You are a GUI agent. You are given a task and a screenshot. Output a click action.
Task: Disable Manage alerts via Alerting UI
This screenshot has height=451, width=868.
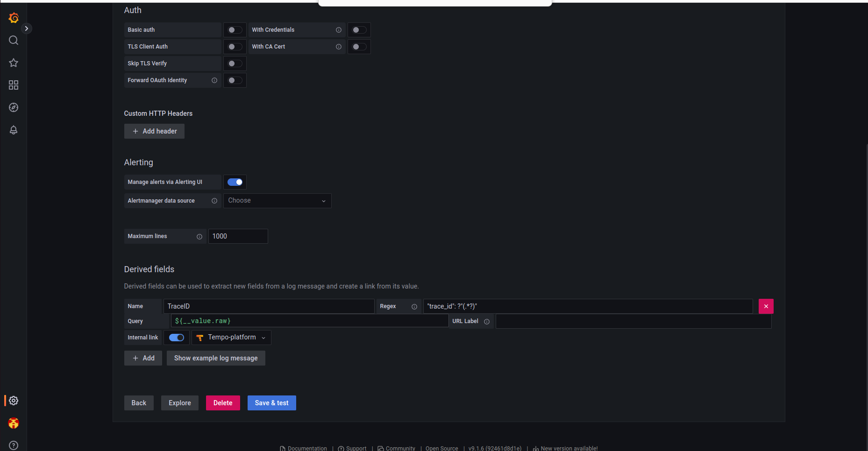(x=235, y=182)
